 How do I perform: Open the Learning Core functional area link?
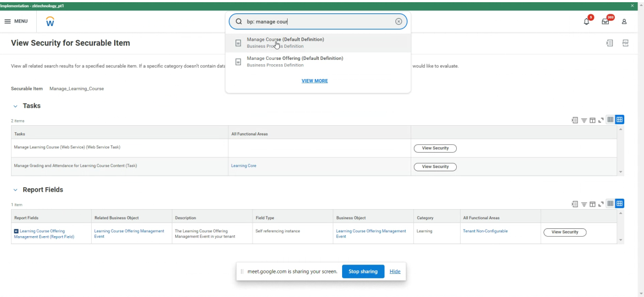(x=244, y=166)
